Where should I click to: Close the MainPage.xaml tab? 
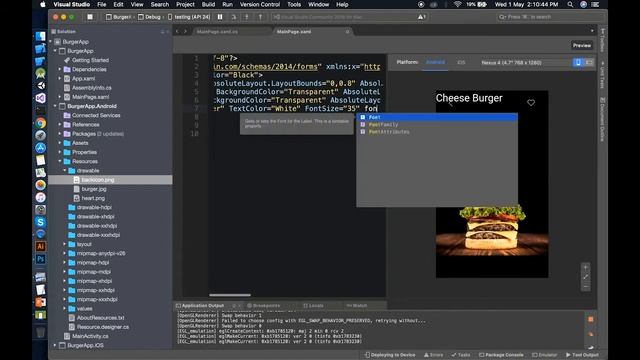[x=347, y=31]
